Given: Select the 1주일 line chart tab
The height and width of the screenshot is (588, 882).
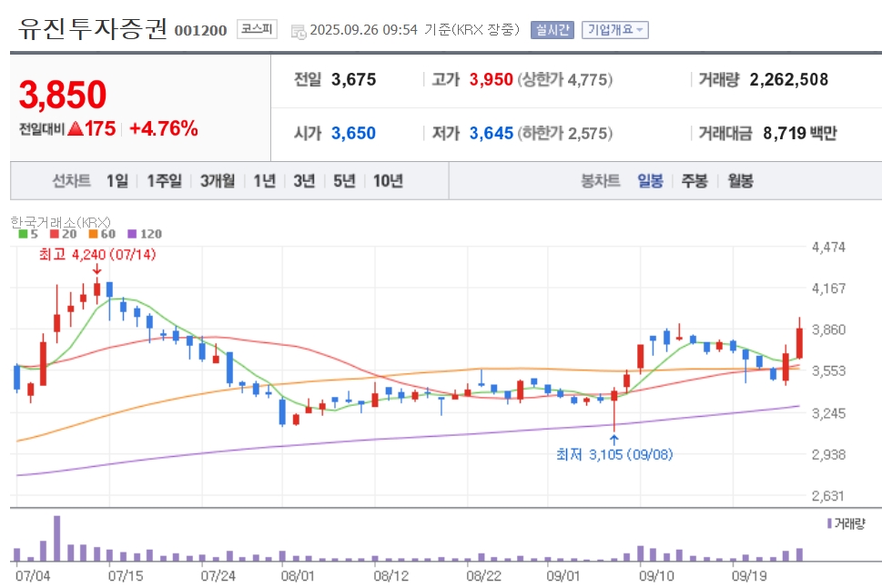Looking at the screenshot, I should pos(164,180).
